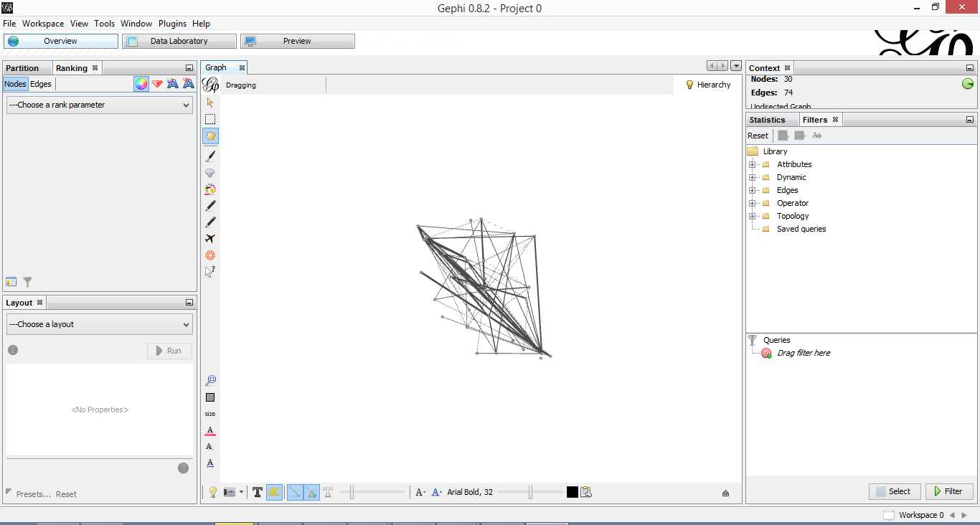Image resolution: width=980 pixels, height=525 pixels.
Task: Open the Plugins menu
Action: coord(172,24)
